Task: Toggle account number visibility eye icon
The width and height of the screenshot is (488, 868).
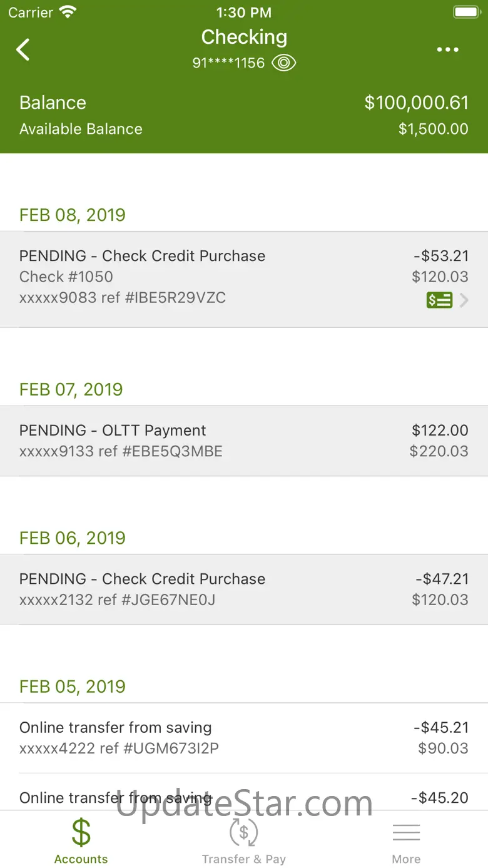Action: pos(284,63)
